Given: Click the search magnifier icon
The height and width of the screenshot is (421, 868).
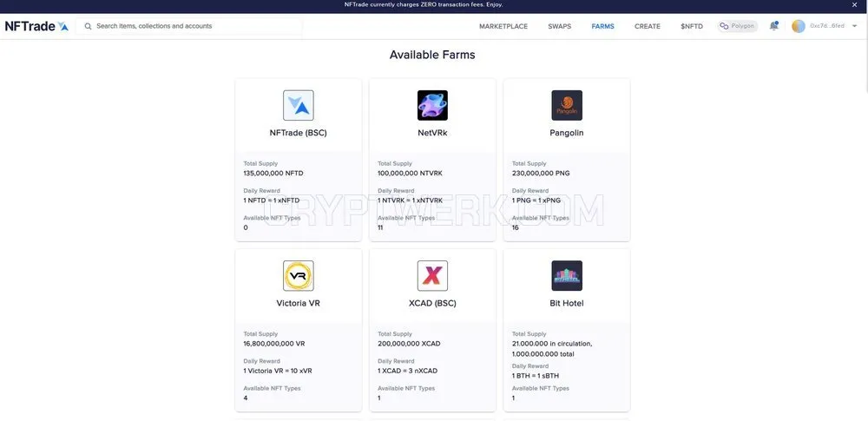Looking at the screenshot, I should pyautogui.click(x=88, y=26).
